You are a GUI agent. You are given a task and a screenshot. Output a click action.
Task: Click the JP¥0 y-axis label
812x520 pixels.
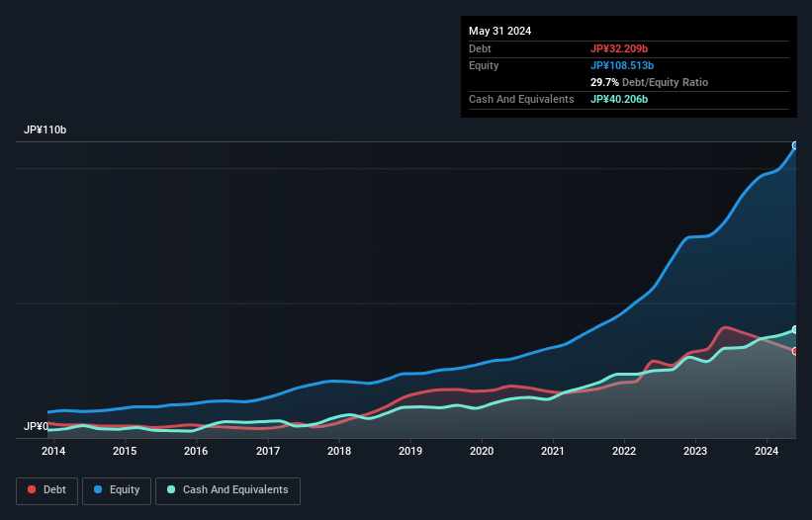[x=36, y=426]
